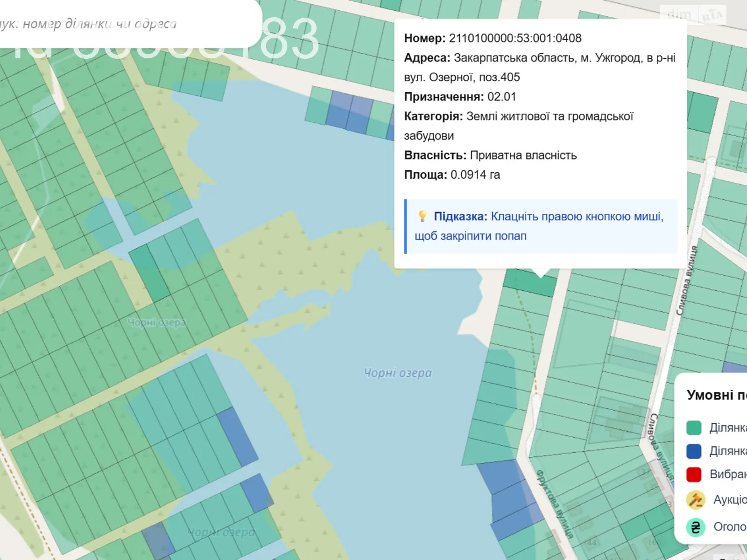Screen dimensions: 747x560
Task: Click the 'Фруктова вулиця' street label
Action: (554, 503)
